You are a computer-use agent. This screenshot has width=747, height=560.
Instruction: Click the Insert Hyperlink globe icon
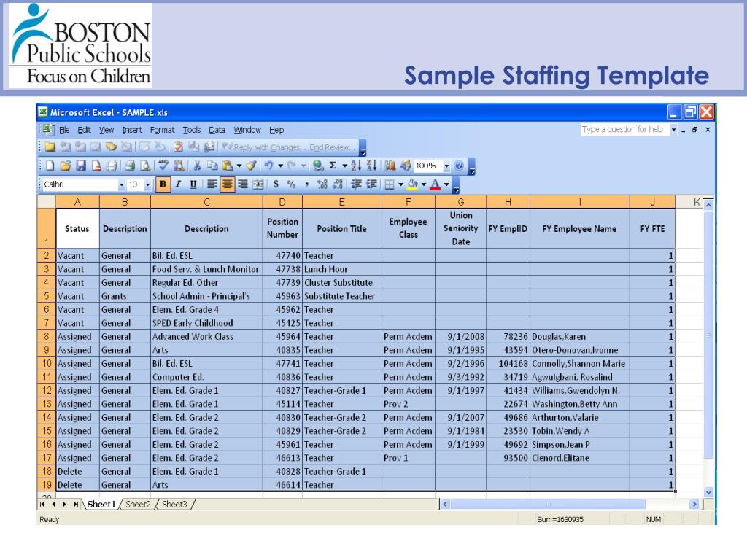(x=318, y=166)
